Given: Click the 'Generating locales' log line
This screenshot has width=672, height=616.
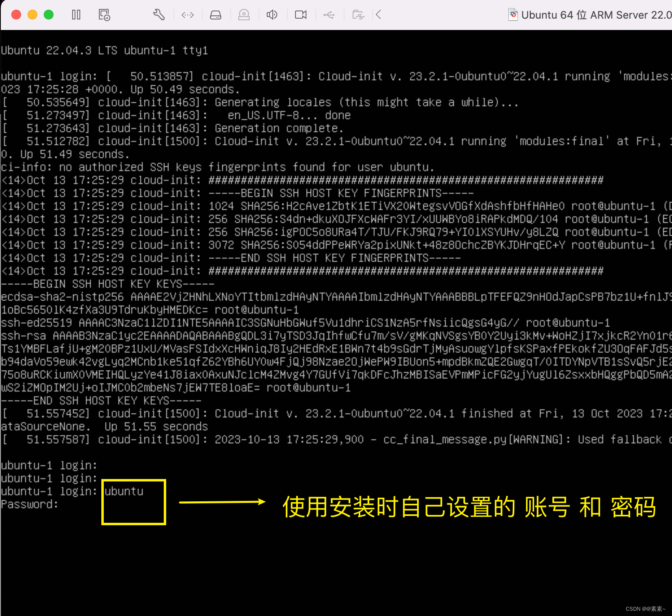Looking at the screenshot, I should pyautogui.click(x=260, y=103).
